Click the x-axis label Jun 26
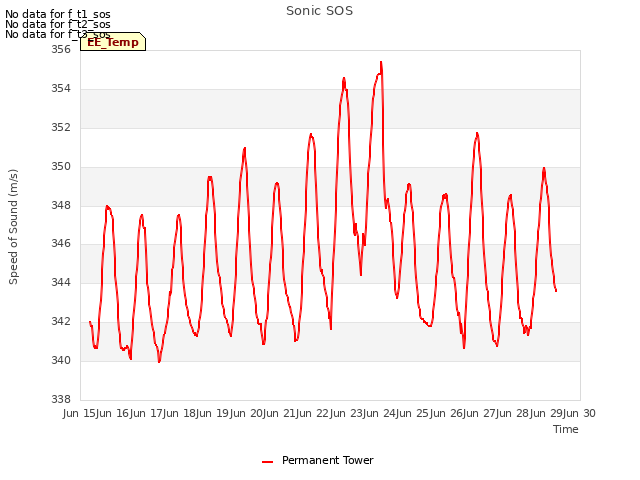 click(447, 413)
